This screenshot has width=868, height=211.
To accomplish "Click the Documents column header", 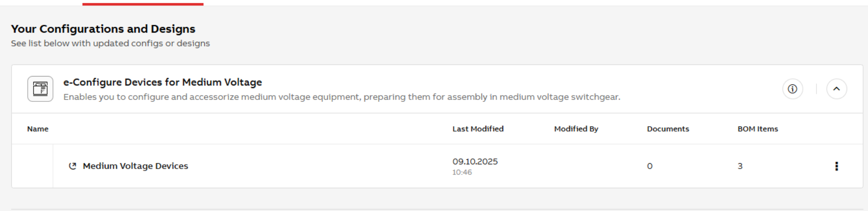I will [668, 129].
